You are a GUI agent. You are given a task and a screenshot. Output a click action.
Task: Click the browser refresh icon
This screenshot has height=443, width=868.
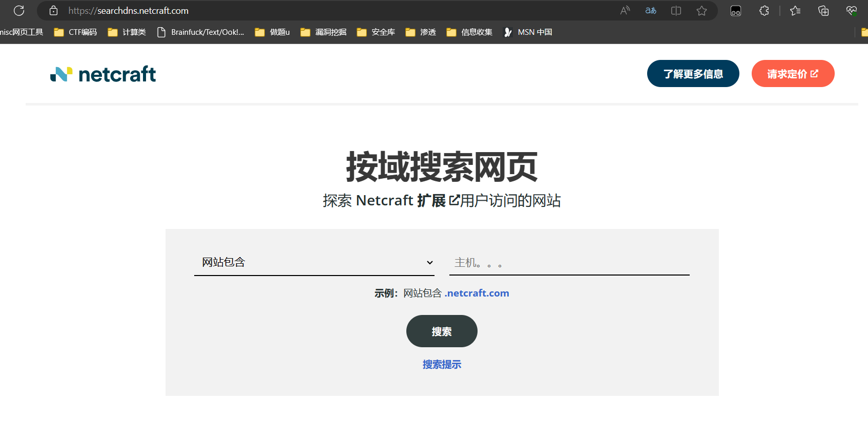[x=19, y=11]
